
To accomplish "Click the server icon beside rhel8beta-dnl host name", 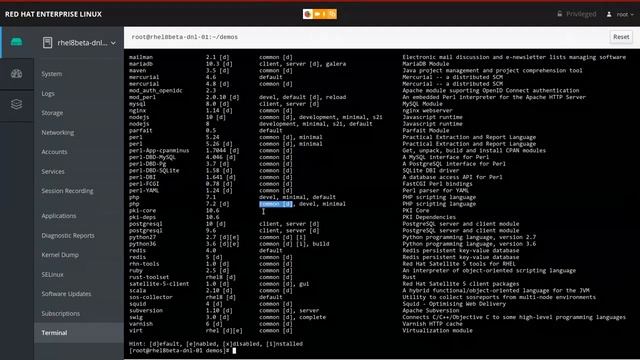I will [x=47, y=42].
